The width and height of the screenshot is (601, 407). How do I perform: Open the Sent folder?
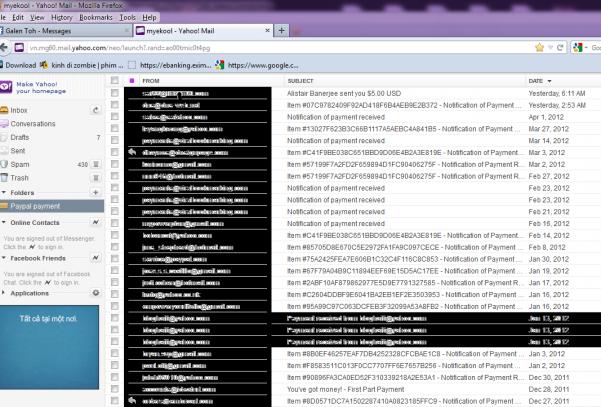(18, 151)
